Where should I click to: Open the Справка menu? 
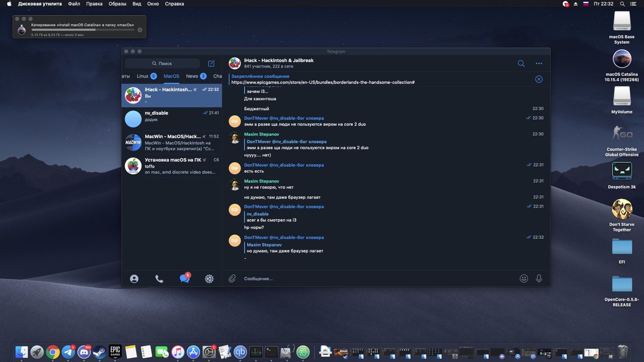click(175, 4)
